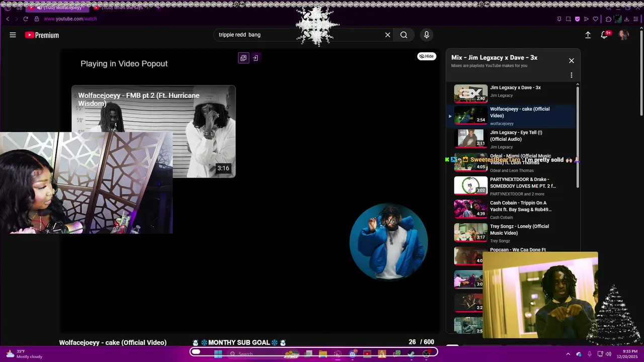Show hidden system tray icons
644x362 pixels.
point(568,354)
